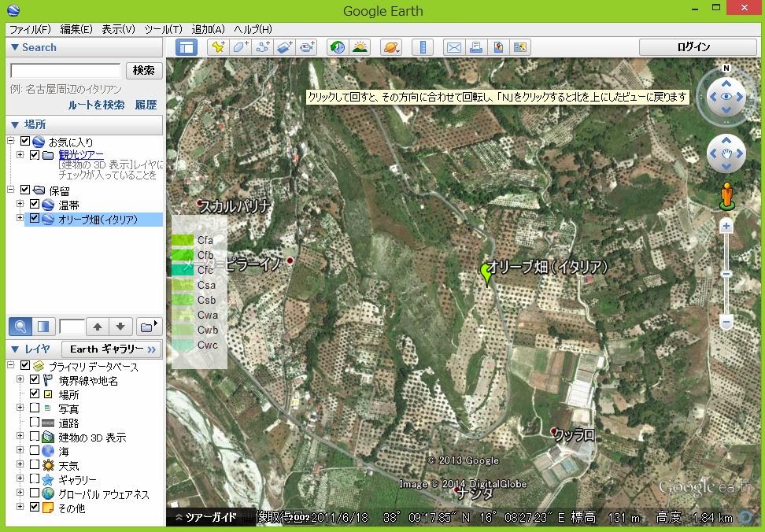Image resolution: width=765 pixels, height=532 pixels.
Task: Enable the 写真 layer checkbox
Action: click(x=35, y=408)
